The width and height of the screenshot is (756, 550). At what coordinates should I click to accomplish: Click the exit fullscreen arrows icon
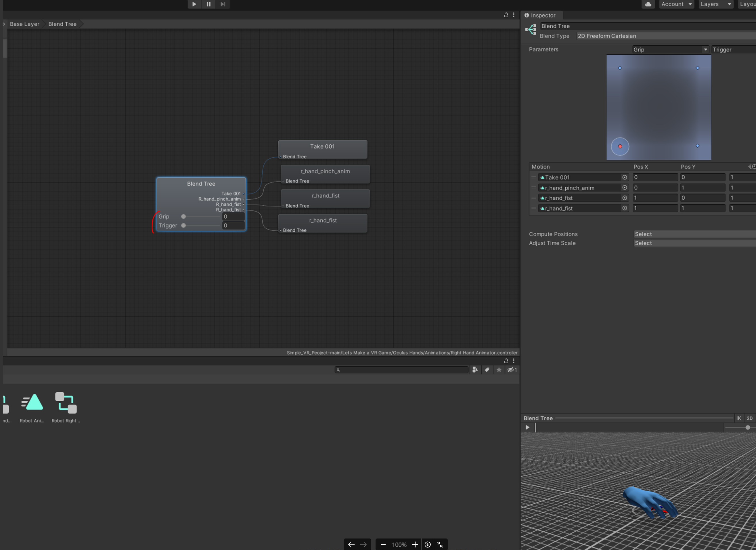pyautogui.click(x=440, y=544)
